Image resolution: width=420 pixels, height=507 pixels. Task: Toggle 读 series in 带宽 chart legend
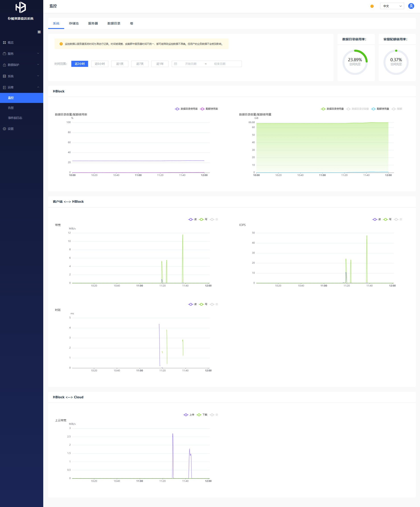tap(193, 219)
